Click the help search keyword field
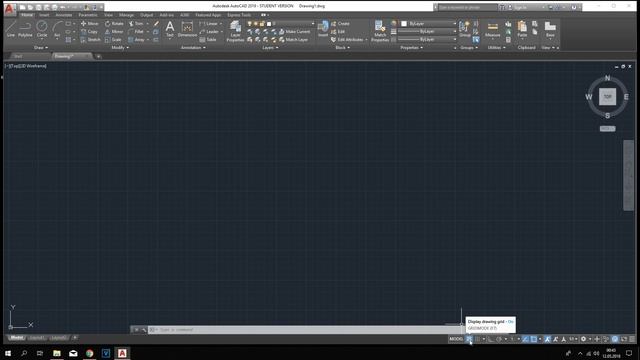 pyautogui.click(x=467, y=7)
